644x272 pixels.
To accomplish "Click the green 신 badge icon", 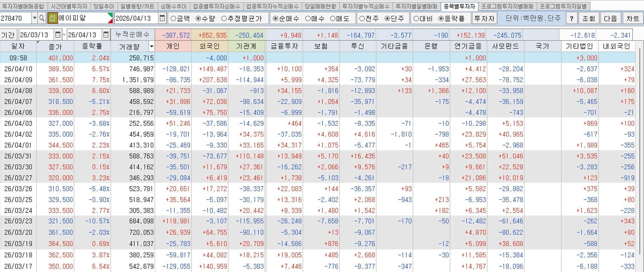I will click(x=52, y=18).
